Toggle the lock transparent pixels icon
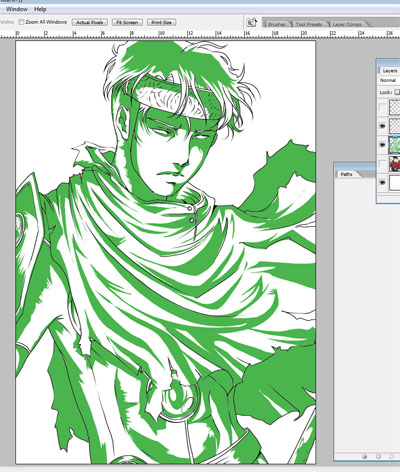Screen dimensions: 400x472 click(397, 92)
